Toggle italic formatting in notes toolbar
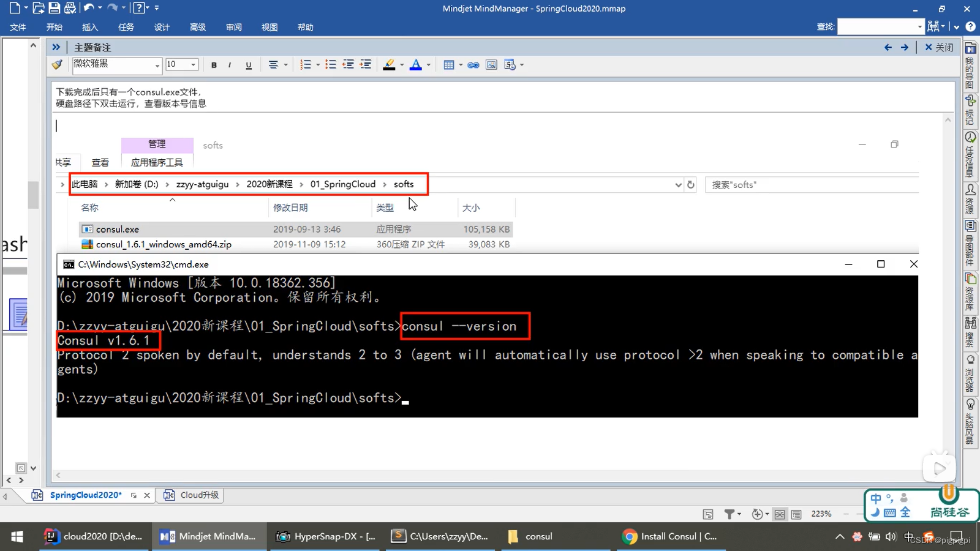 pyautogui.click(x=230, y=65)
